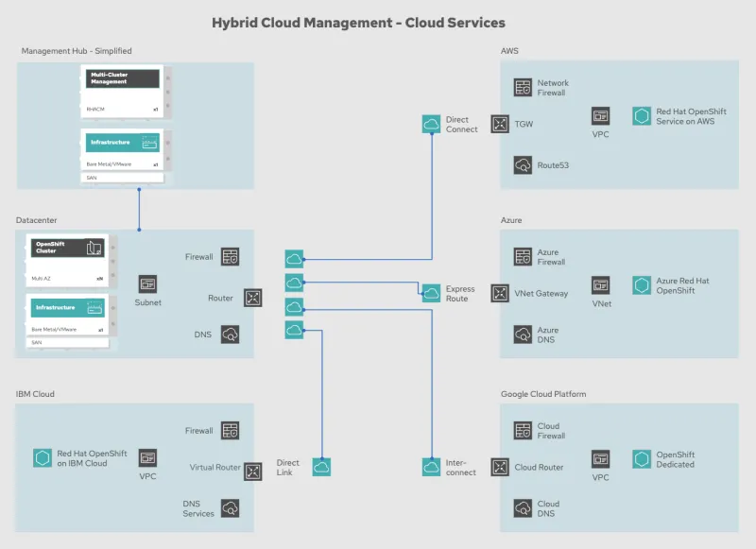The width and height of the screenshot is (756, 549).
Task: Click the Direct Link cloud icon
Action: 321,466
